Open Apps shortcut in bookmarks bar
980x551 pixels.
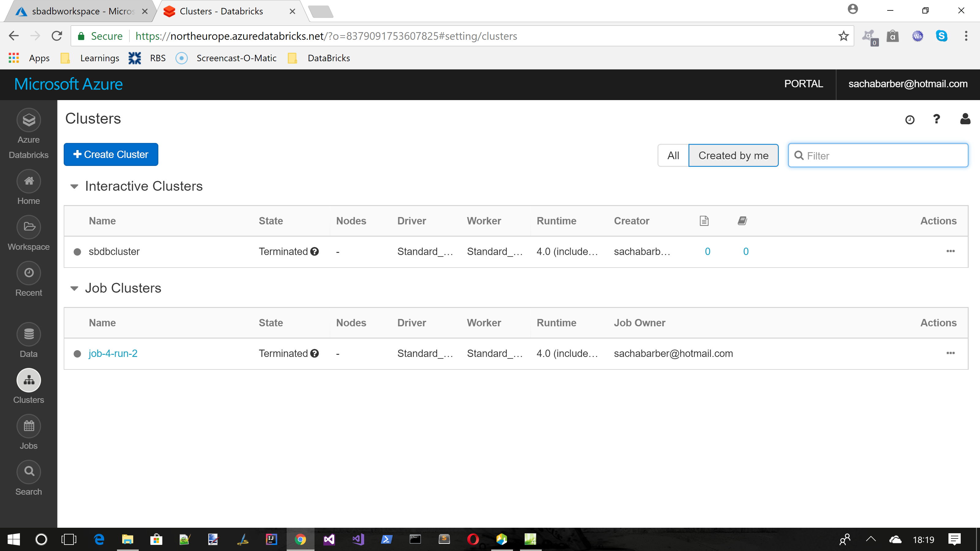(x=29, y=58)
